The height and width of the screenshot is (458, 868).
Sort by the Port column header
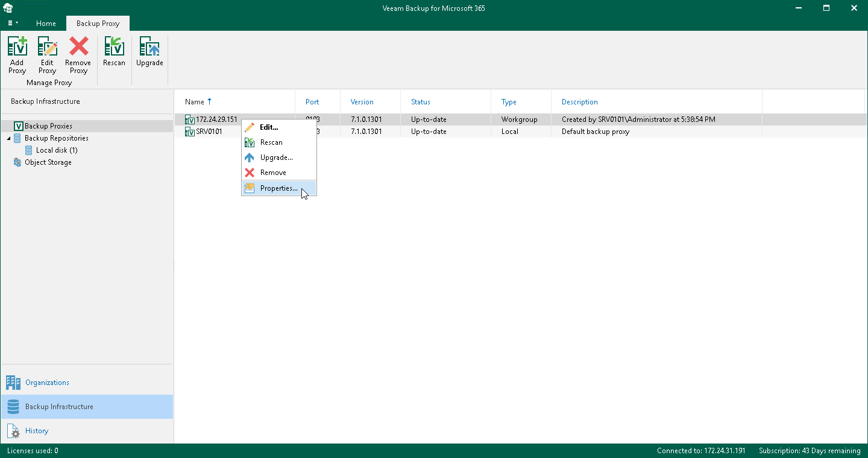(x=312, y=102)
